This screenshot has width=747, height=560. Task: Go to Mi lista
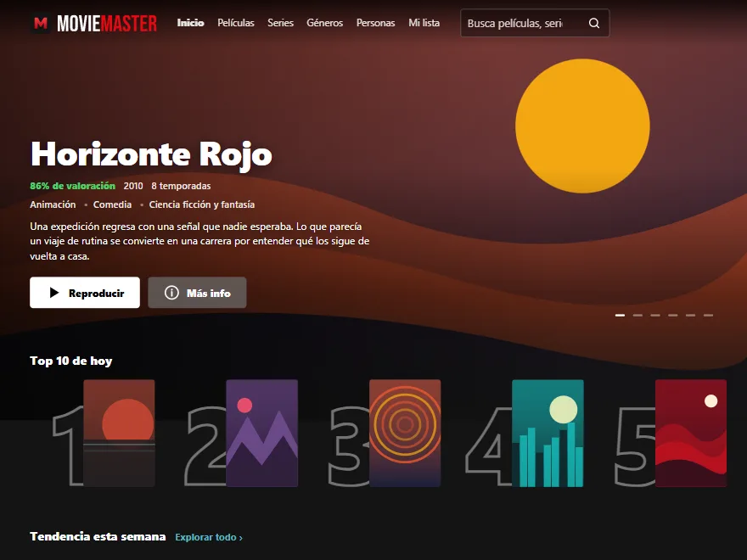click(424, 23)
